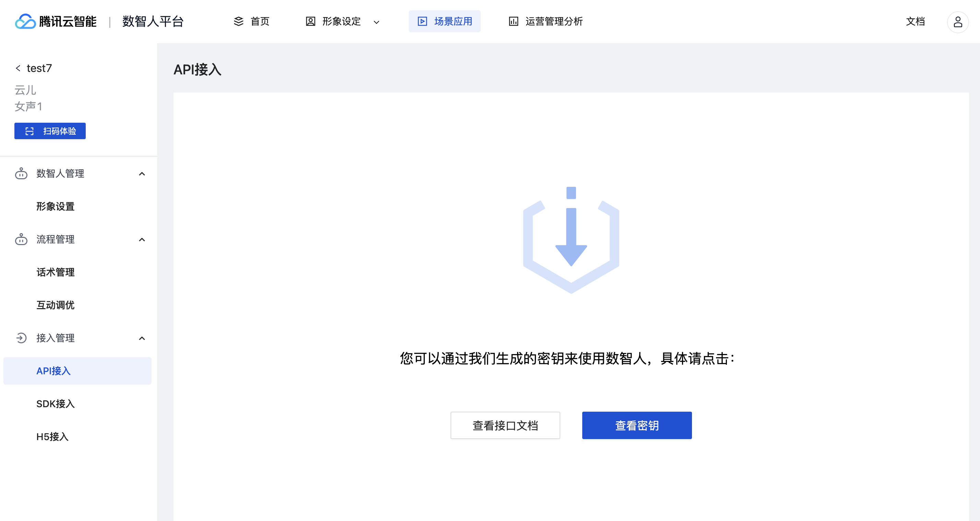
Task: Collapse the 流程管理 section chevron
Action: pos(142,240)
